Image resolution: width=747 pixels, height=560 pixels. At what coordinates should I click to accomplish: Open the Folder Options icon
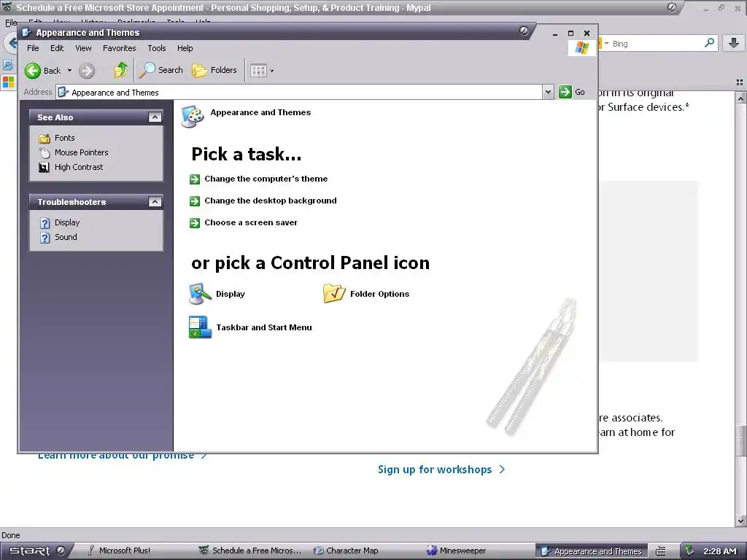[366, 294]
